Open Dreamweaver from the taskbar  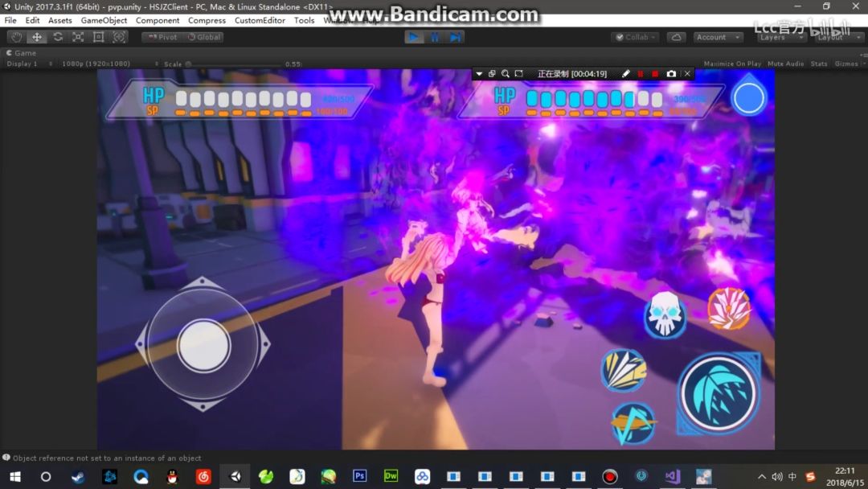(391, 476)
